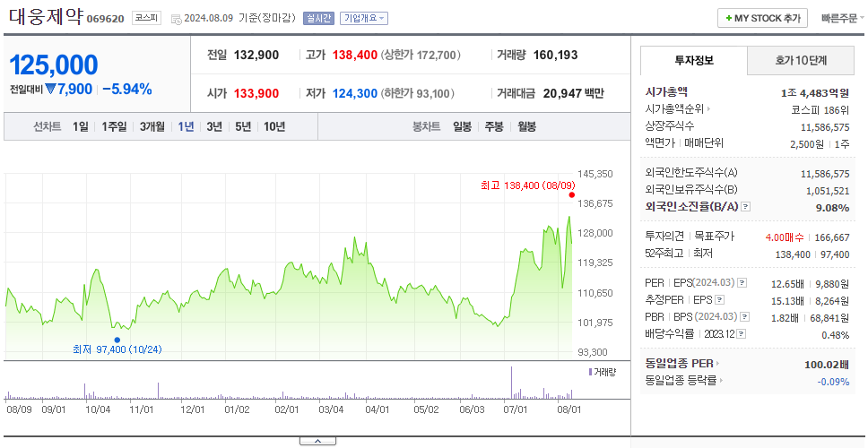This screenshot has height=448, width=868.
Task: Select the 3년 line chart period
Action: coord(214,126)
